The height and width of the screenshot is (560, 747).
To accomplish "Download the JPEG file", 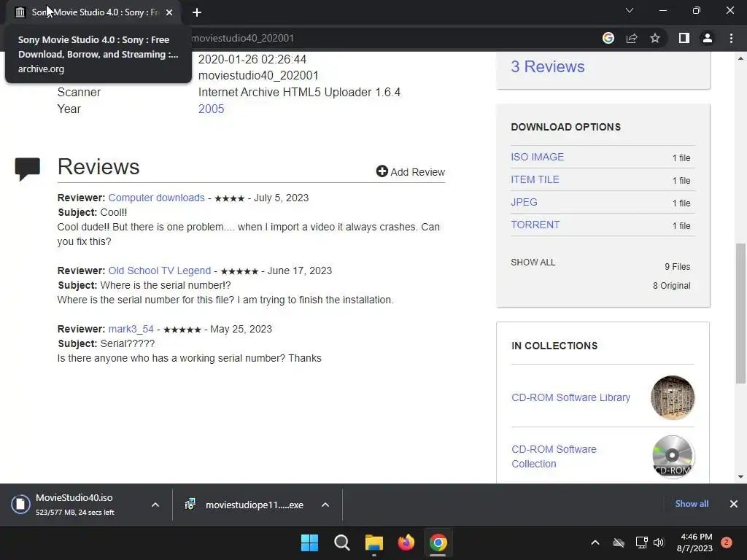I will (524, 203).
